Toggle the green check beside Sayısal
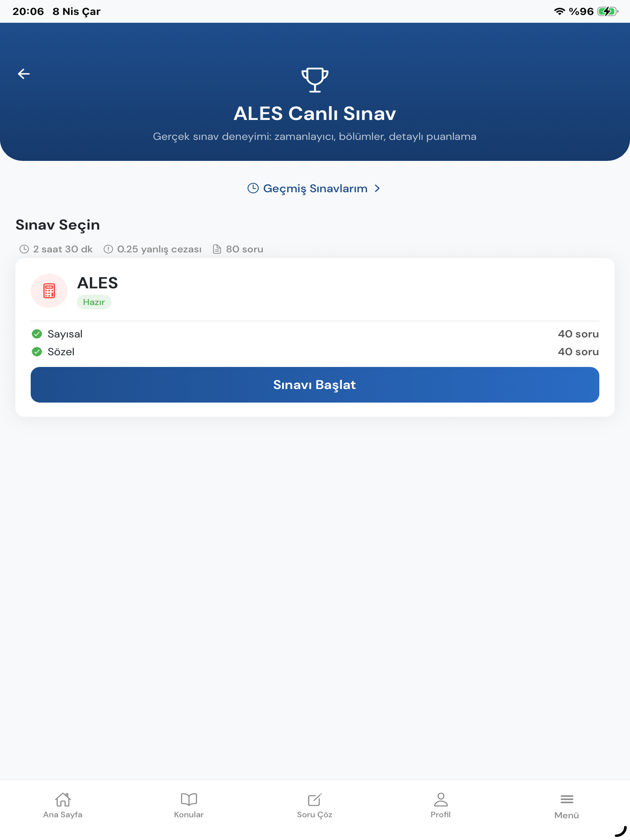630x840 pixels. (x=37, y=334)
